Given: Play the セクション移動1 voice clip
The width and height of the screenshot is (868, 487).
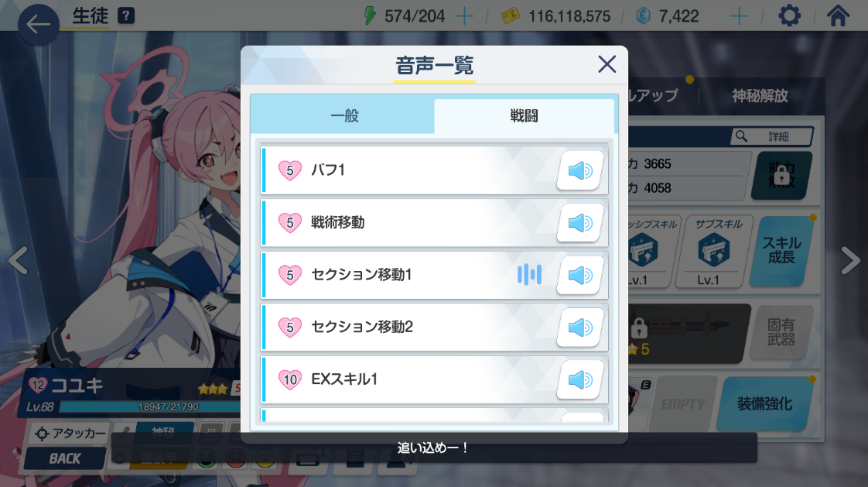Looking at the screenshot, I should tap(579, 276).
